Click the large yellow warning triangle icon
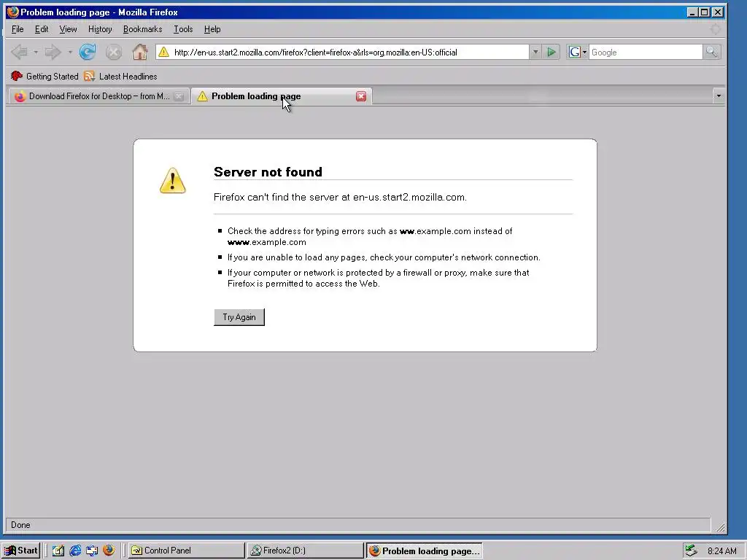 pos(172,181)
